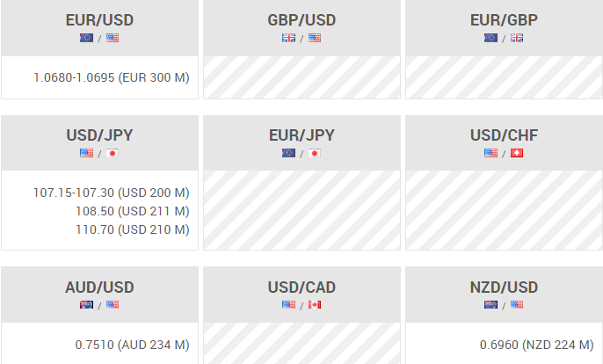Image resolution: width=603 pixels, height=364 pixels.
Task: Click the Australian flag under AUD/USD
Action: click(x=86, y=305)
